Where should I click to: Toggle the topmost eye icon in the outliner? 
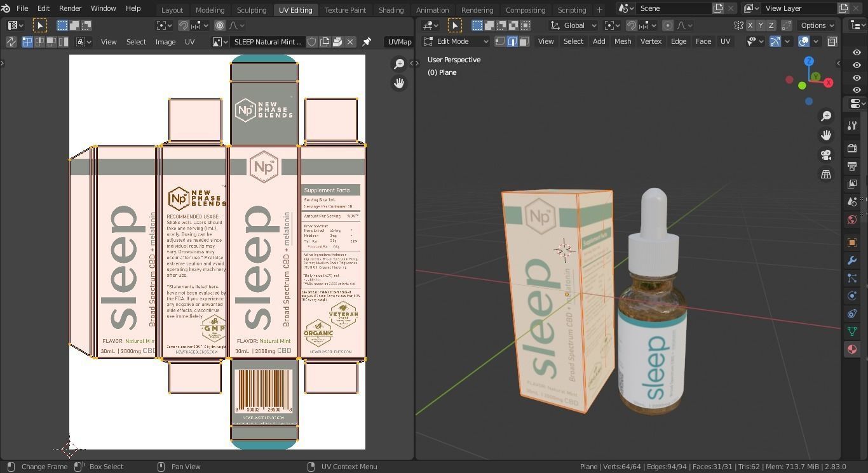click(x=857, y=53)
